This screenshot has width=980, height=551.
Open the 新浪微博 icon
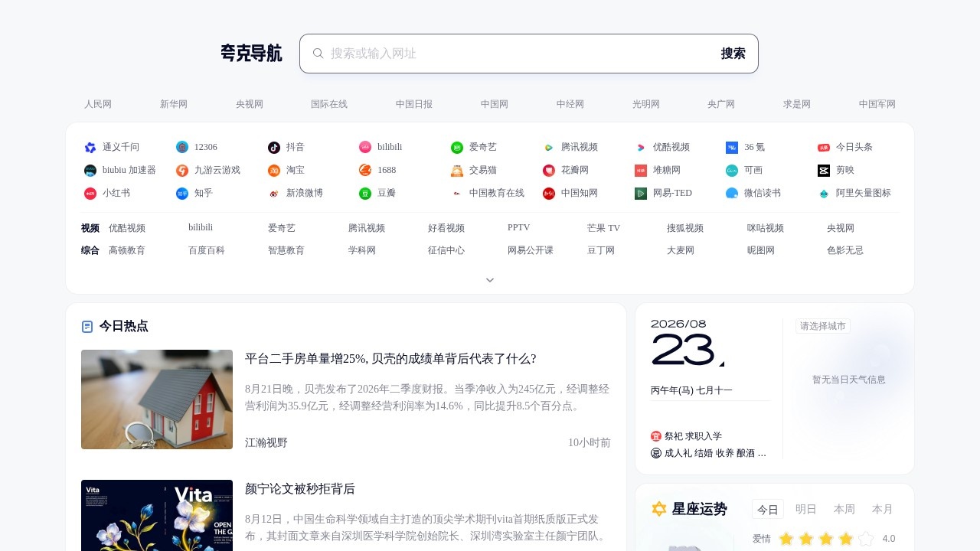274,193
